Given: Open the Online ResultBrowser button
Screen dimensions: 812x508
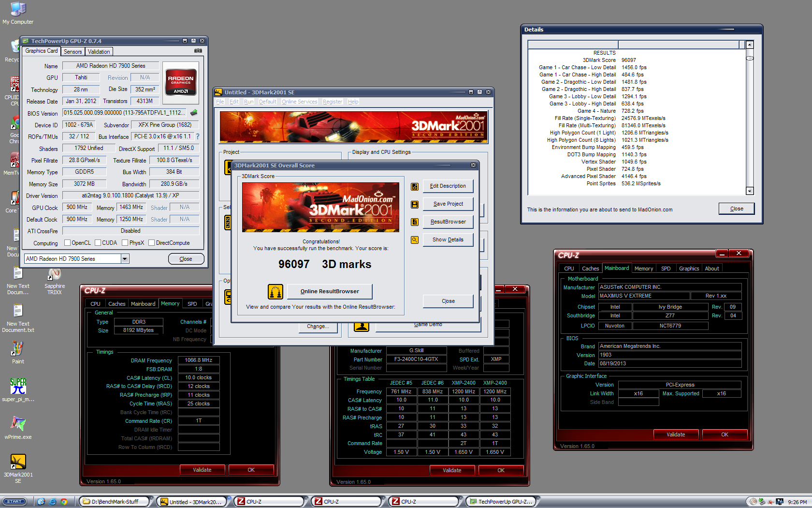Looking at the screenshot, I should 330,291.
